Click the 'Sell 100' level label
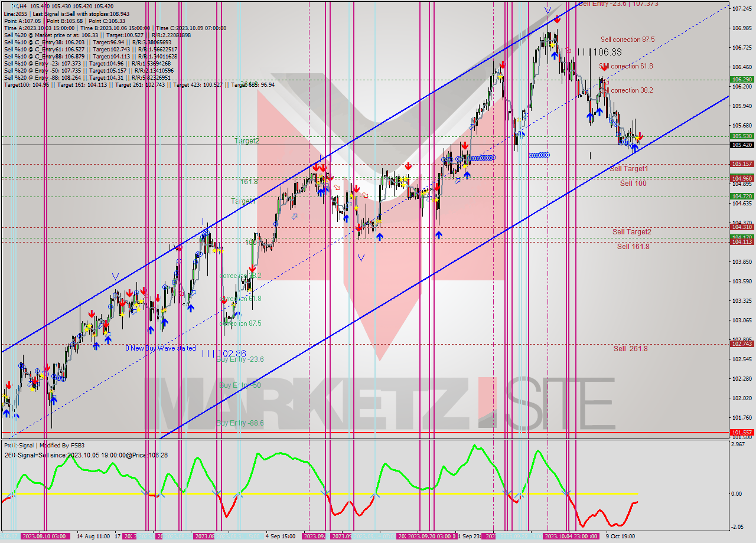756x543 pixels. click(633, 184)
